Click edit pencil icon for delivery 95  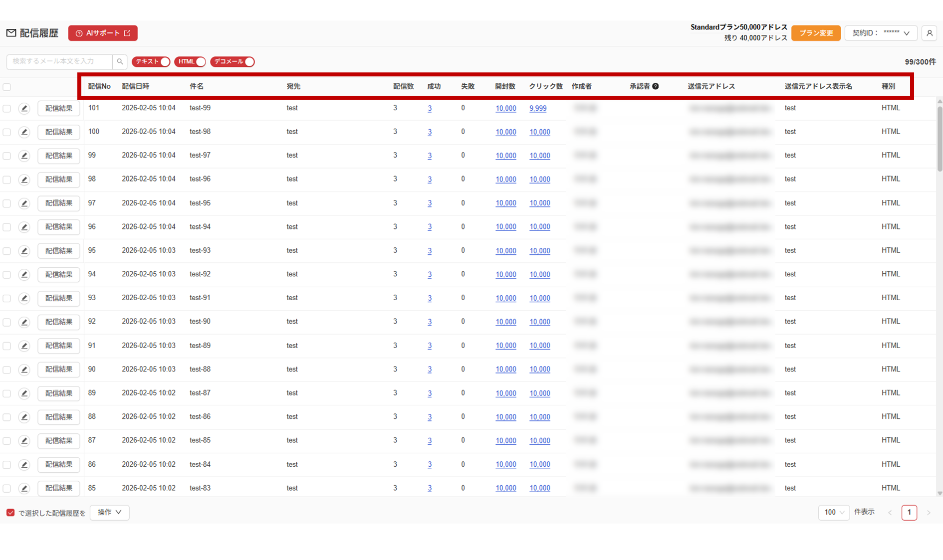click(x=24, y=251)
